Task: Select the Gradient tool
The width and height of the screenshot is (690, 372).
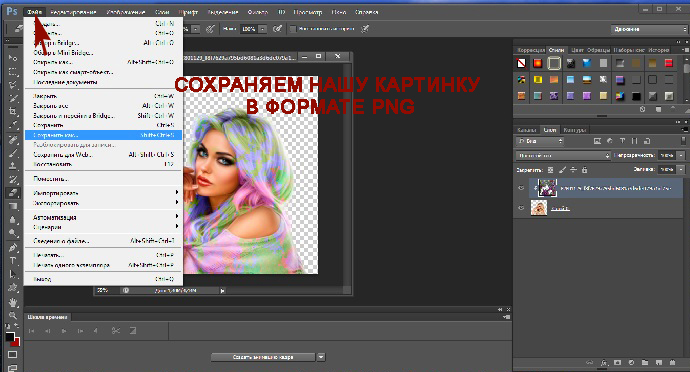Action: click(x=13, y=206)
